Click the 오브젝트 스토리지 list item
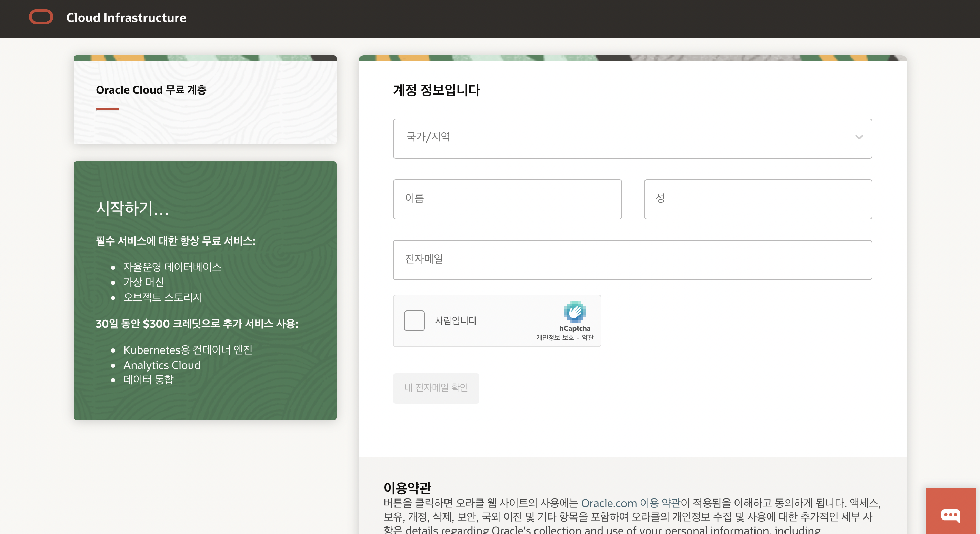 tap(163, 297)
